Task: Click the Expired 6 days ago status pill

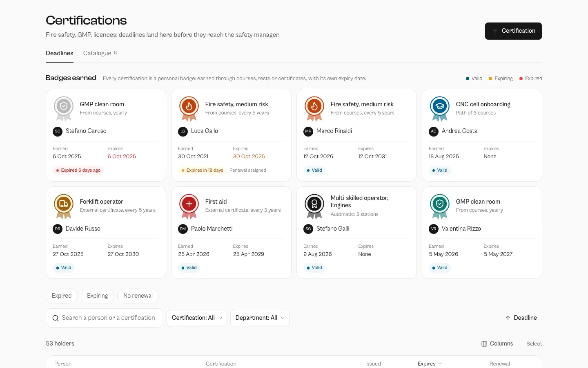Action: [x=78, y=171]
